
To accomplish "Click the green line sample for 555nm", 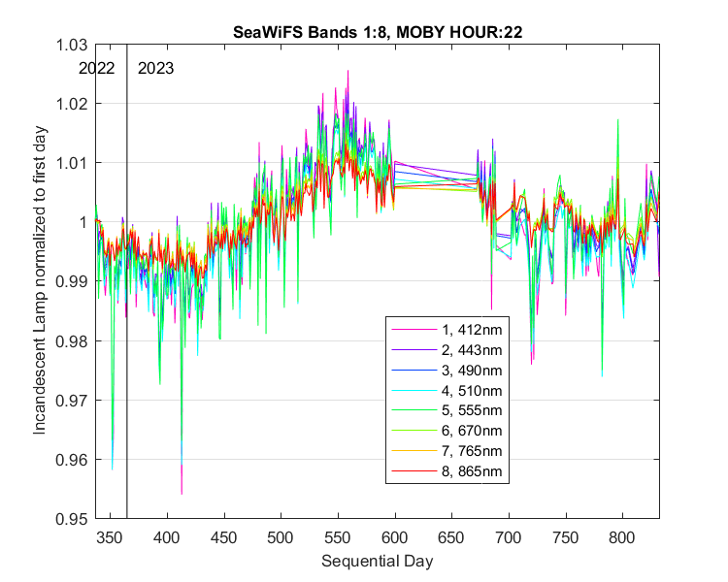I will (x=414, y=410).
